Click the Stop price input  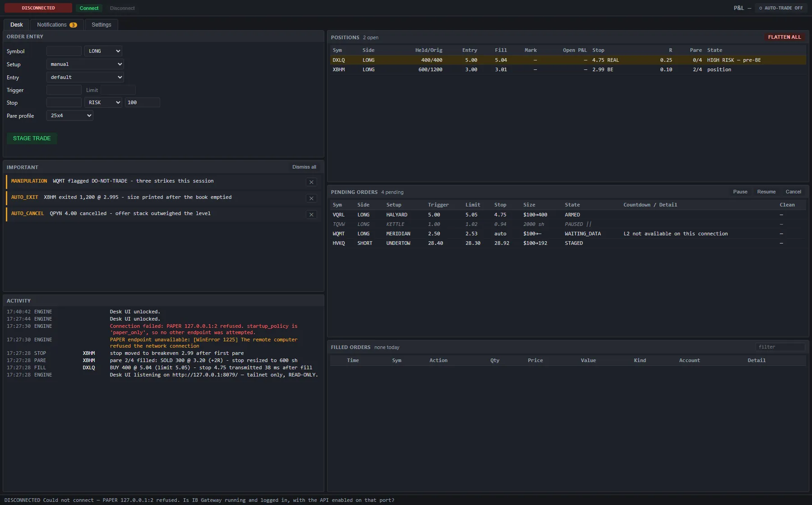[64, 102]
